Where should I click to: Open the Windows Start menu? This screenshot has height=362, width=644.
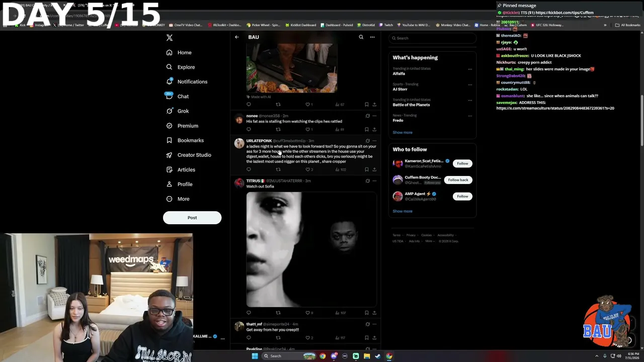click(x=255, y=356)
